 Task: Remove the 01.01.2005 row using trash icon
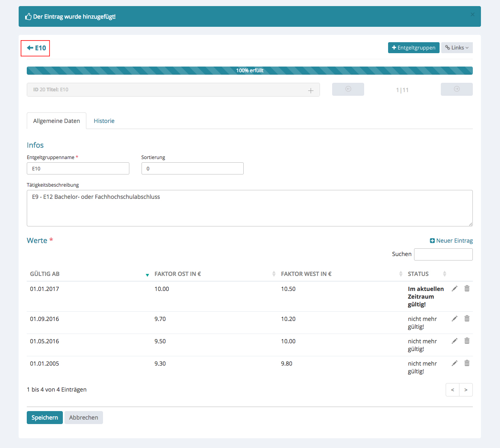pos(467,363)
